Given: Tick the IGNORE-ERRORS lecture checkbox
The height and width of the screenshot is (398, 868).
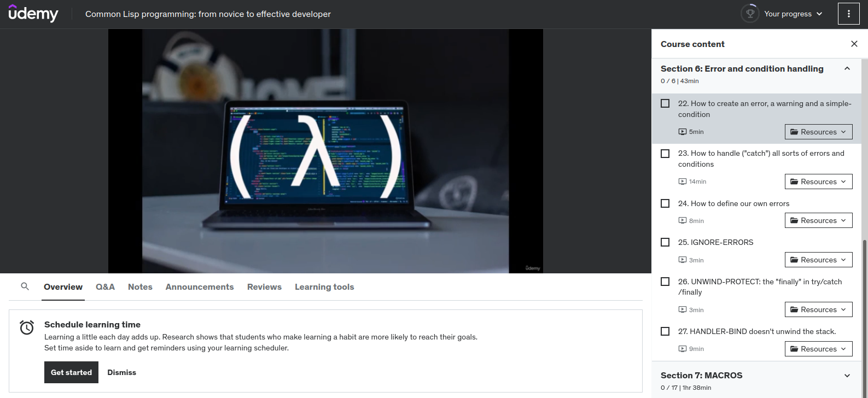Looking at the screenshot, I should [x=665, y=242].
